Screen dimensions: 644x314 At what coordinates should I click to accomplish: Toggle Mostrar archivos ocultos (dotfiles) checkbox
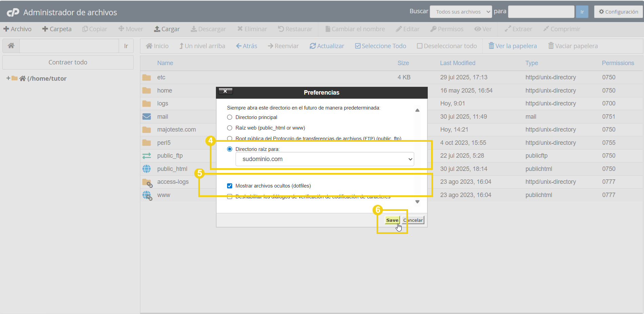tap(230, 186)
